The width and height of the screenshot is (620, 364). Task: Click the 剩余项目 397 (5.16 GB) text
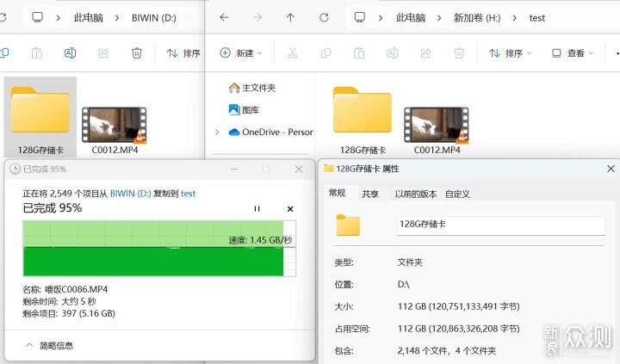click(x=69, y=313)
